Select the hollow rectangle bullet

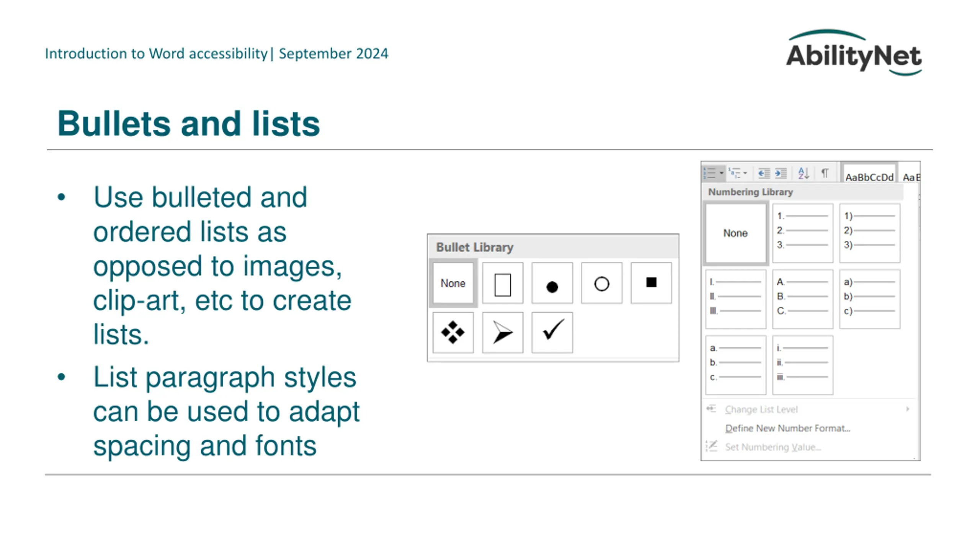[503, 283]
